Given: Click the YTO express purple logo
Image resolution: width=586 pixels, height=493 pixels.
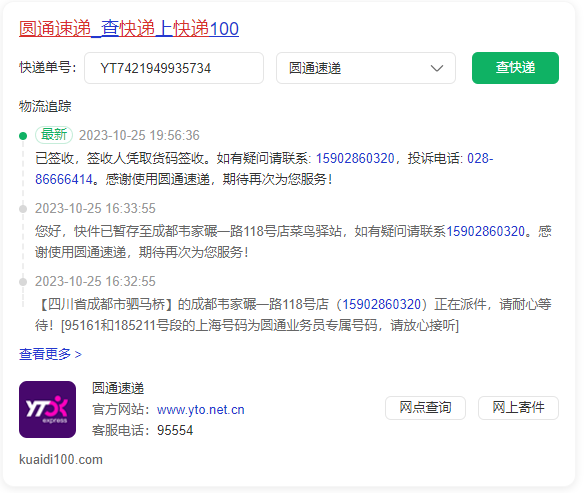Looking at the screenshot, I should [47, 409].
